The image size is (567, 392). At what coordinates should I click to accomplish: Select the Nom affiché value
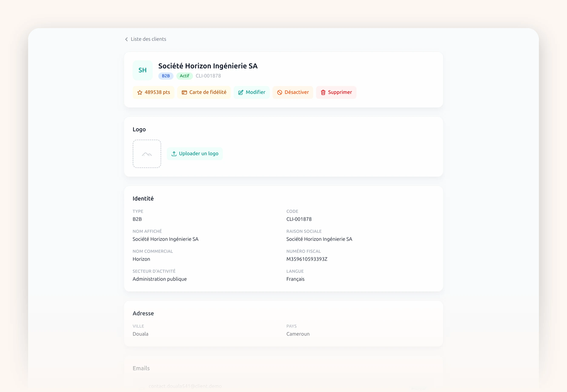(165, 239)
